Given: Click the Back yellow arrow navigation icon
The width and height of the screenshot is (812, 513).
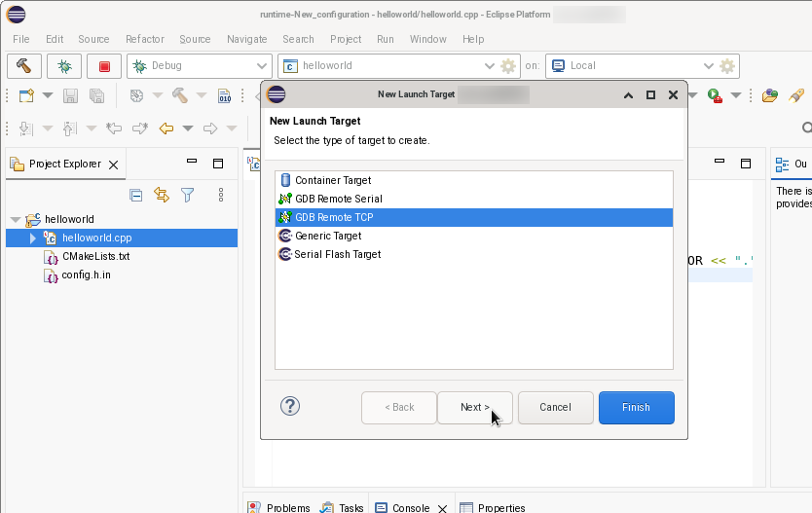Looking at the screenshot, I should click(x=166, y=128).
